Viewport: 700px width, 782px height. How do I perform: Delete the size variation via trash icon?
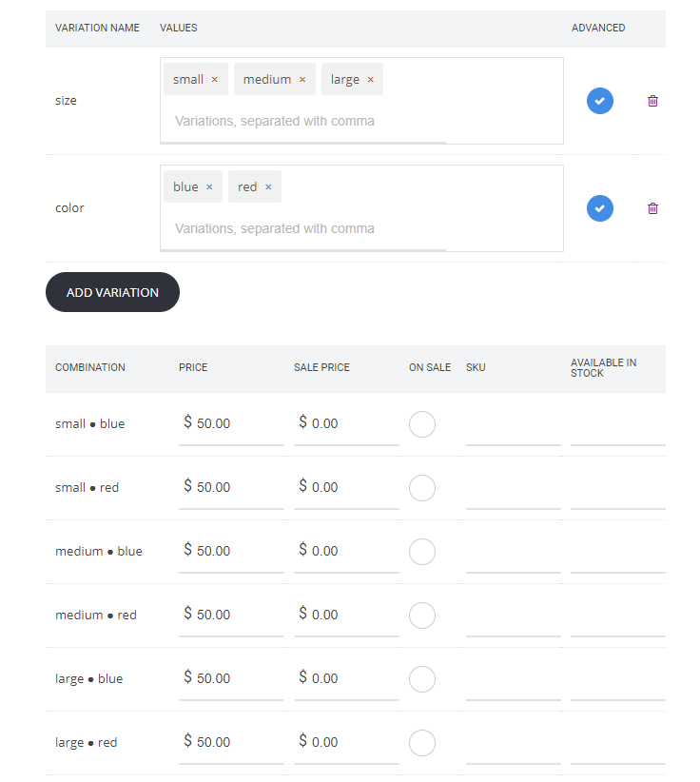click(652, 101)
